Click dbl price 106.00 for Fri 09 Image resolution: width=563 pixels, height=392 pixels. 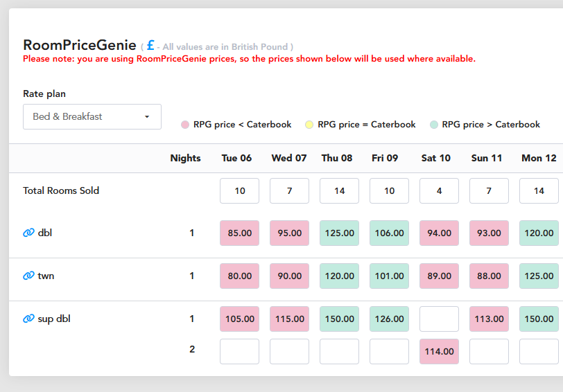pyautogui.click(x=389, y=233)
